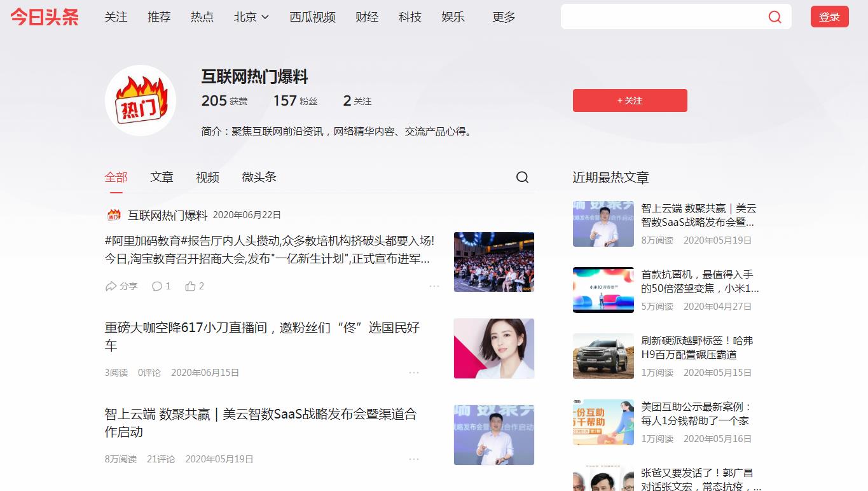The image size is (868, 491).
Task: Open the feed thumbnail of 美云智数SaaS article
Action: tap(494, 435)
